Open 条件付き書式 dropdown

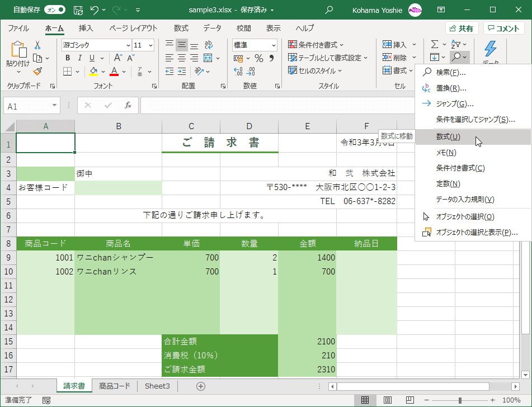(x=316, y=45)
